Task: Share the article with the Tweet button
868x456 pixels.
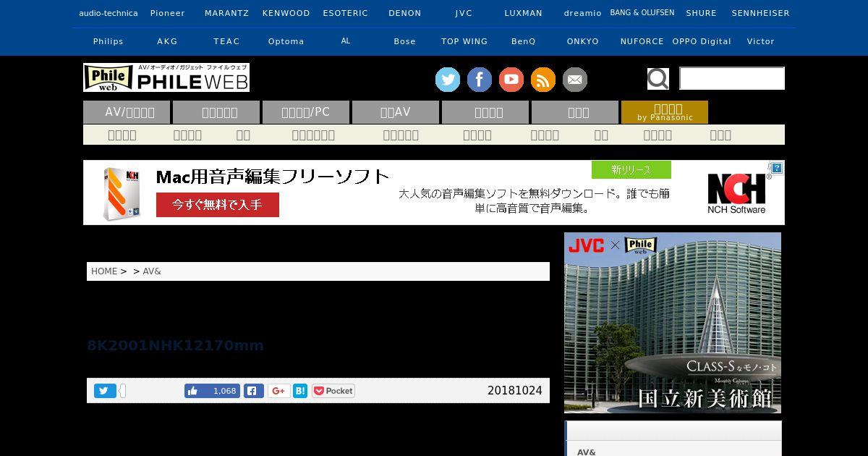Action: [x=105, y=391]
